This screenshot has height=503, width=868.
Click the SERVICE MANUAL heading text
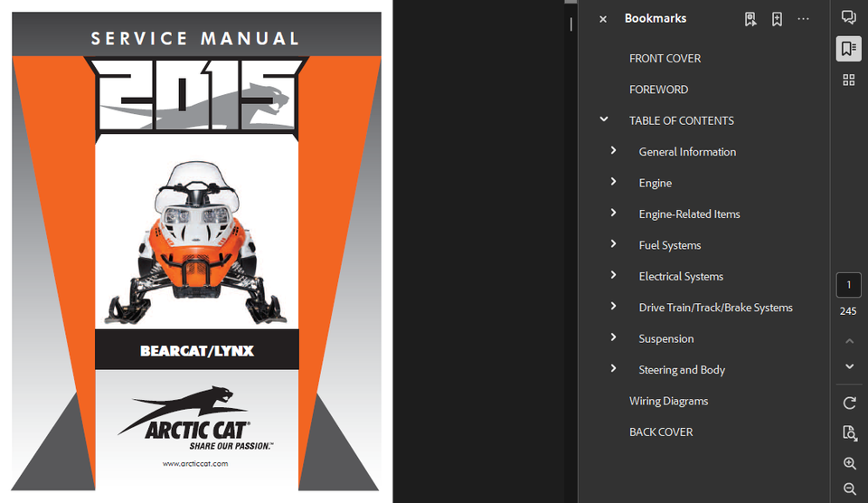195,38
